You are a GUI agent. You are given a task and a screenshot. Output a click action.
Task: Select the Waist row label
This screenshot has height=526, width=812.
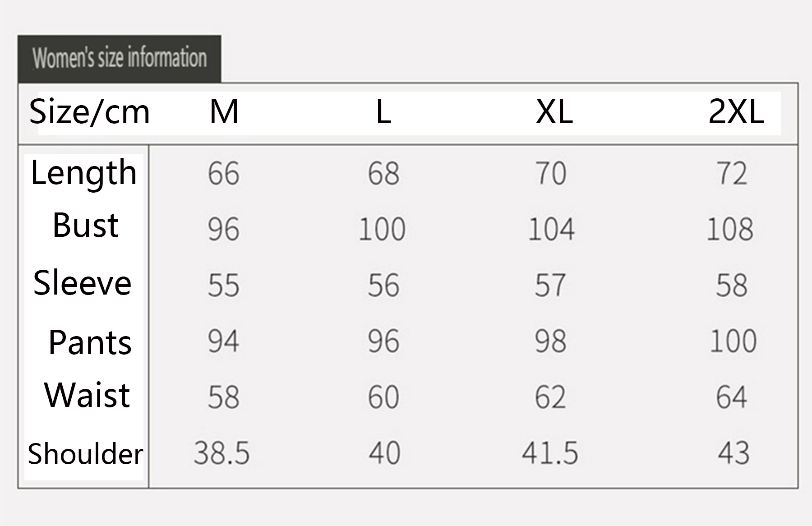[87, 395]
